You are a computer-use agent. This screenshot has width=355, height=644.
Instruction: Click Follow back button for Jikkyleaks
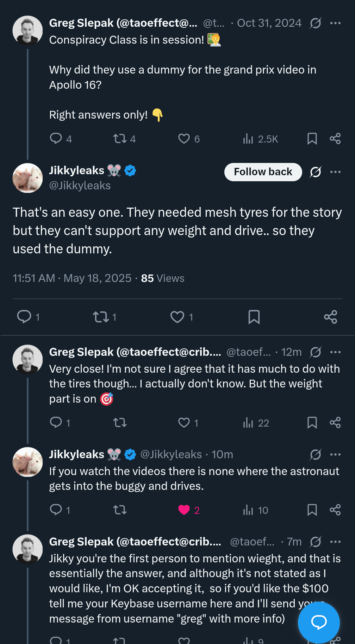263,172
